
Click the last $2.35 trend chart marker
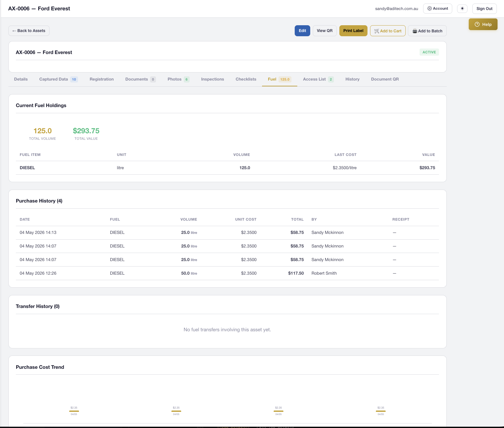point(381,411)
